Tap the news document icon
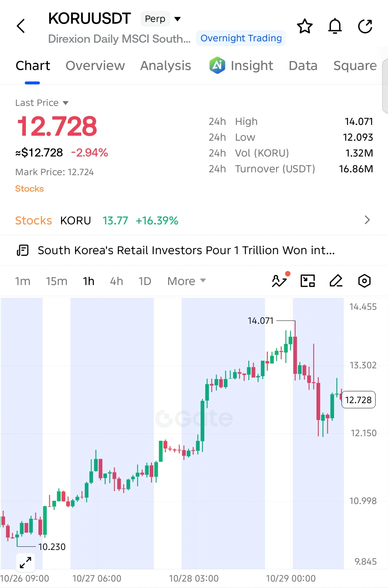Screen dimensions: 388x588 point(23,250)
